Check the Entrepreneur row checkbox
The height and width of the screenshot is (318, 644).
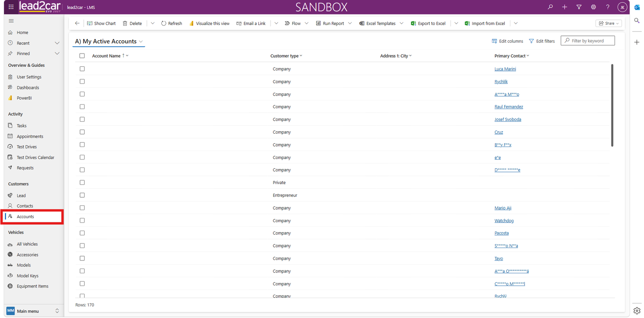(82, 195)
